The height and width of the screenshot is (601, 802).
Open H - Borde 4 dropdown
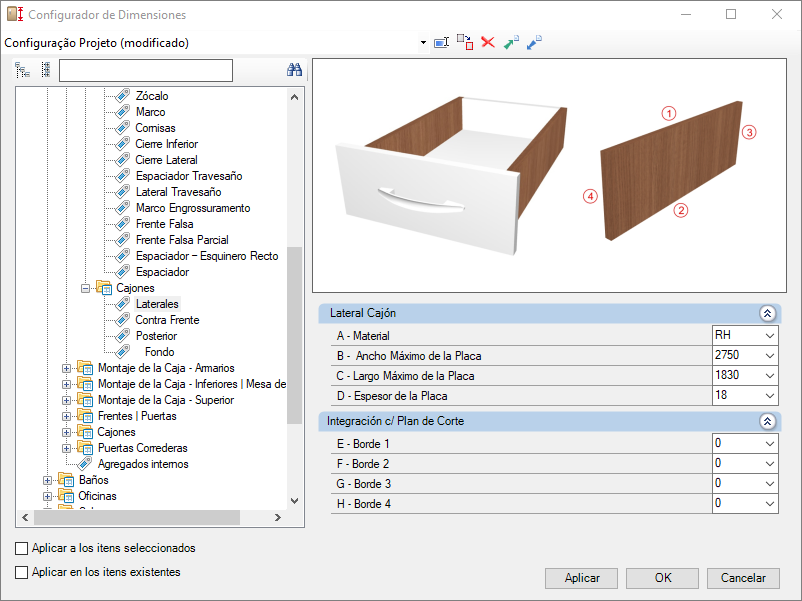point(769,504)
